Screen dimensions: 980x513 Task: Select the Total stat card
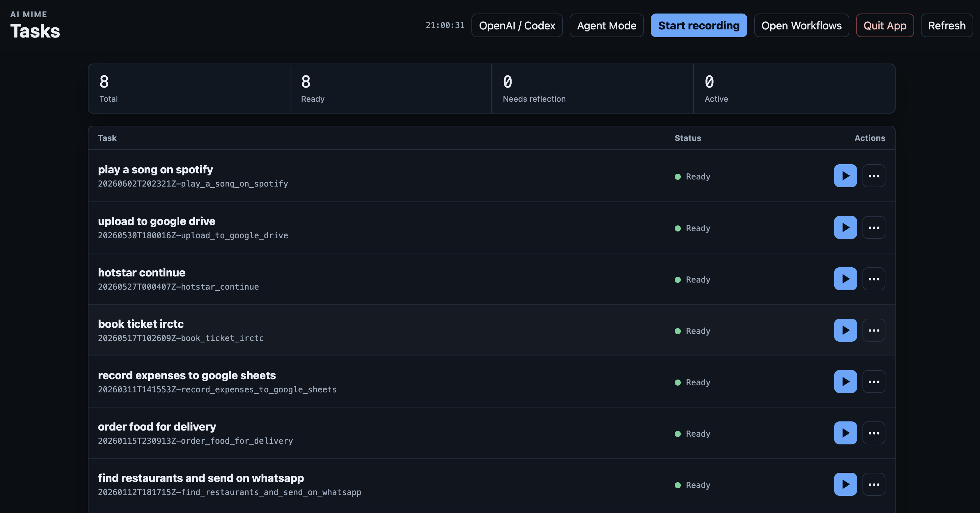pos(189,88)
